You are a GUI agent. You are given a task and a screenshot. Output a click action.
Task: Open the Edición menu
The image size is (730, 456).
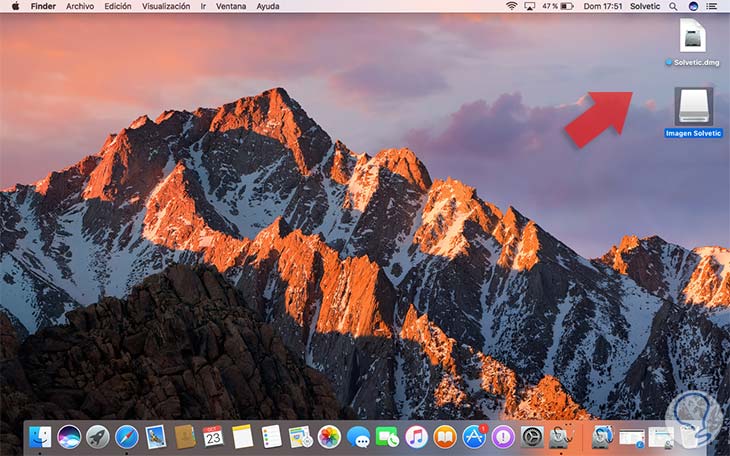(118, 6)
